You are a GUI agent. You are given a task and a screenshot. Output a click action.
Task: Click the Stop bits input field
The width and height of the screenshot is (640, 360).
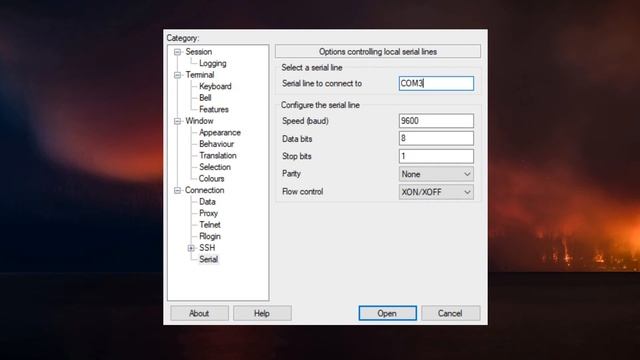coord(436,156)
